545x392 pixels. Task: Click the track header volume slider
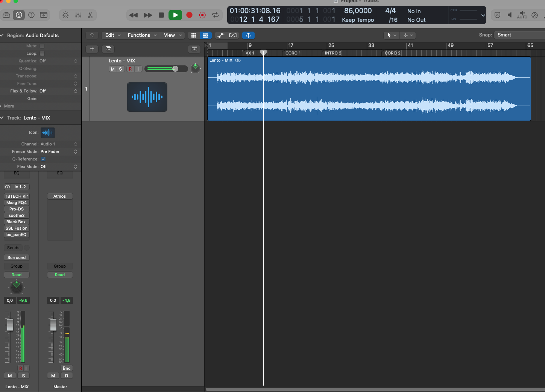166,69
